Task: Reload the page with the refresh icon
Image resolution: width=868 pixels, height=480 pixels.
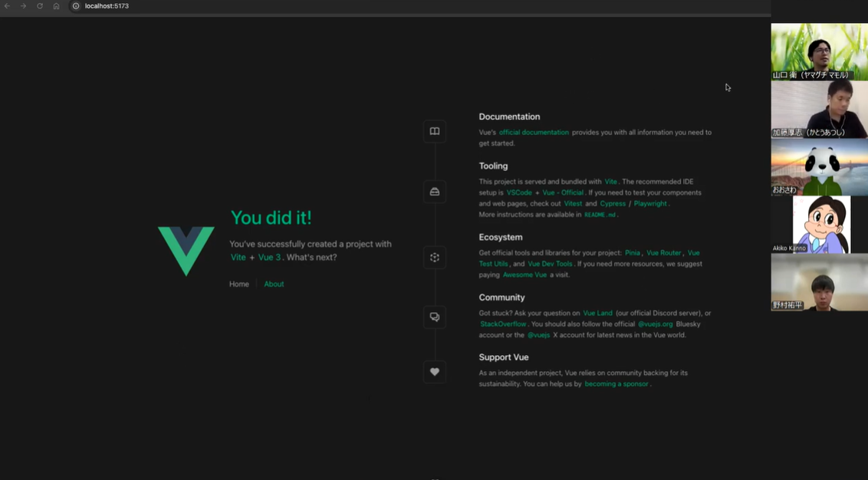Action: (40, 6)
